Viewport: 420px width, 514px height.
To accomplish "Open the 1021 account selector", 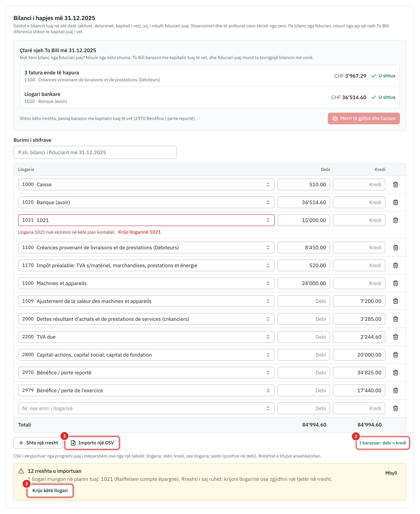I will pos(146,220).
